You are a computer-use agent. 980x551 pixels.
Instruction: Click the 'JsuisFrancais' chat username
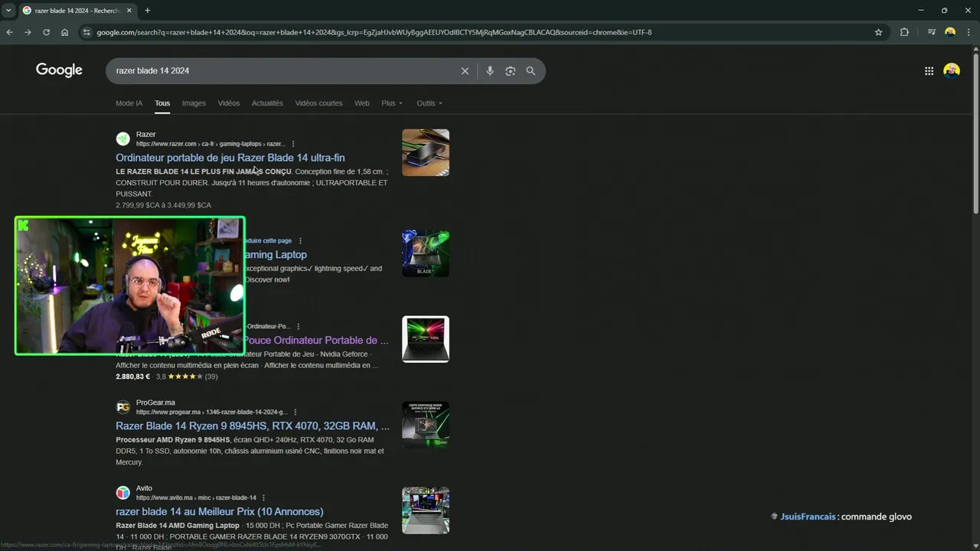808,517
